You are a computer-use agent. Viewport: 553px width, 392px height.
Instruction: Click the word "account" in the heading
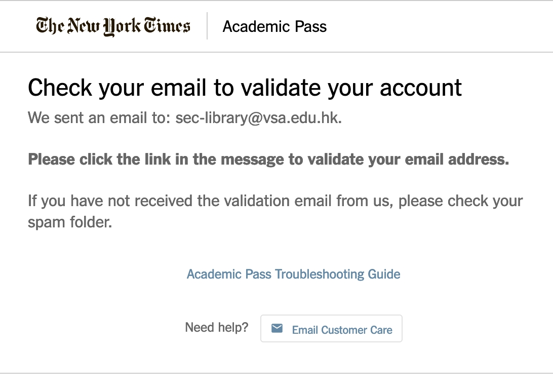pos(421,88)
